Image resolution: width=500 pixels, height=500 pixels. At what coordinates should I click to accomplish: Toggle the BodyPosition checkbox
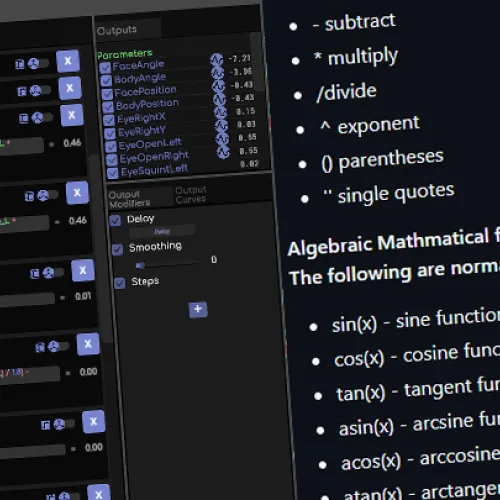(x=108, y=107)
